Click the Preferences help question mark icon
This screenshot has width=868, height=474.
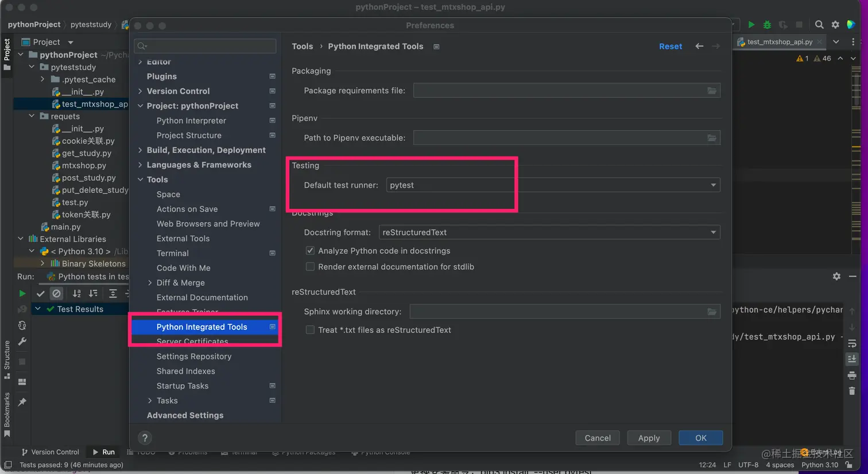pyautogui.click(x=145, y=438)
